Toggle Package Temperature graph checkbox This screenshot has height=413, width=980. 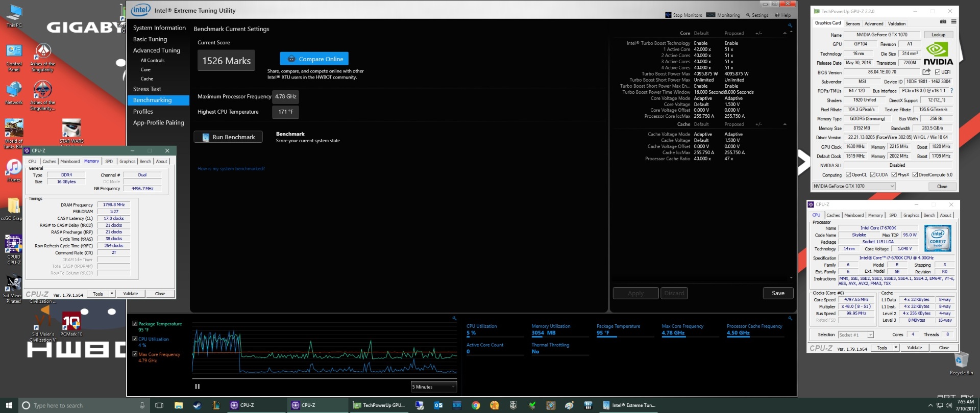135,323
